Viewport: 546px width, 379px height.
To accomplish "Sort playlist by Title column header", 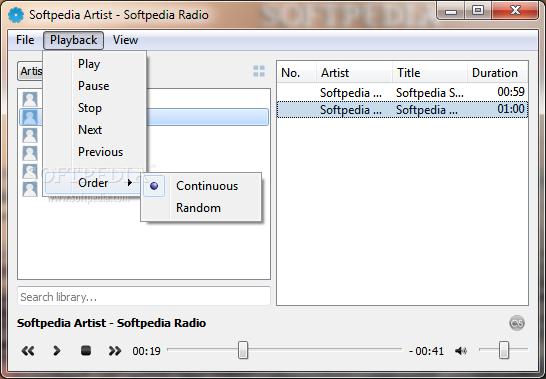I will coord(430,72).
